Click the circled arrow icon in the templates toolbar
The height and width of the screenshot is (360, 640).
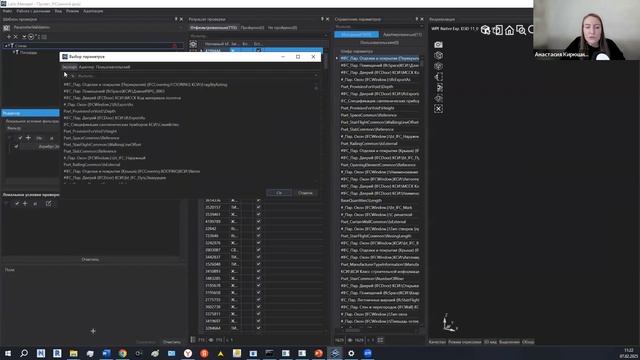[31, 37]
